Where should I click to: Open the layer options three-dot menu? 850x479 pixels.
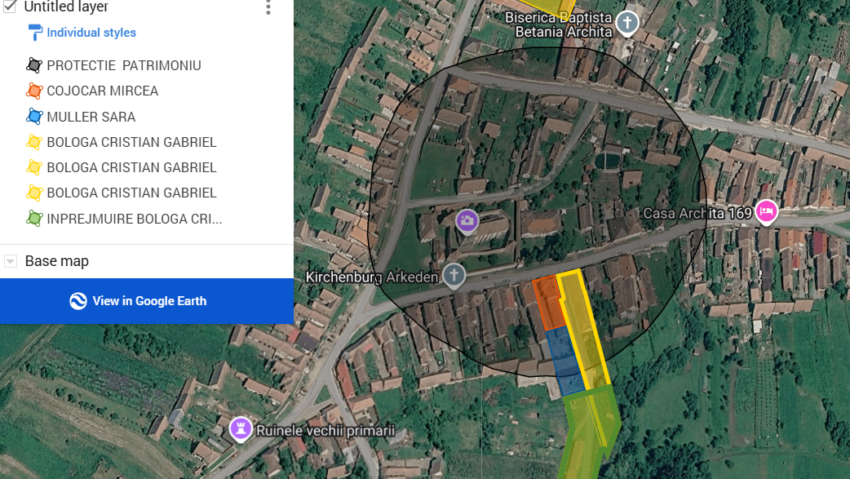point(268,7)
